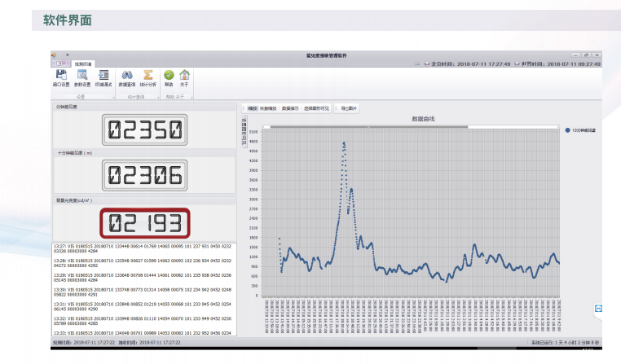Image resolution: width=621 pixels, height=364 pixels.
Task: Click the data display chart toolbar button
Action: pyautogui.click(x=290, y=108)
